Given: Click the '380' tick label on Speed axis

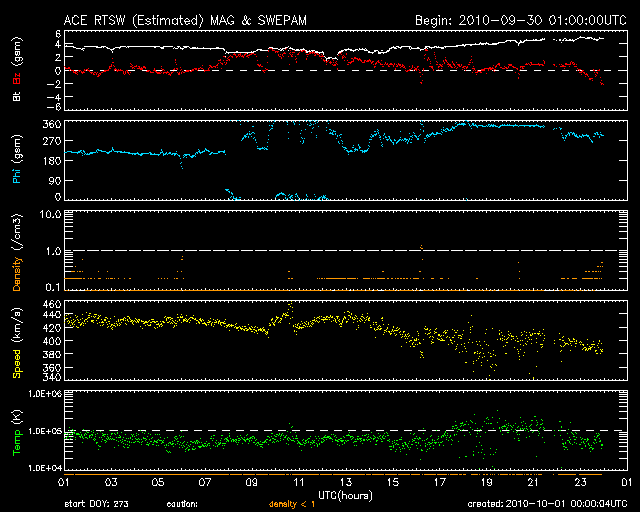Looking at the screenshot, I should (x=52, y=354).
